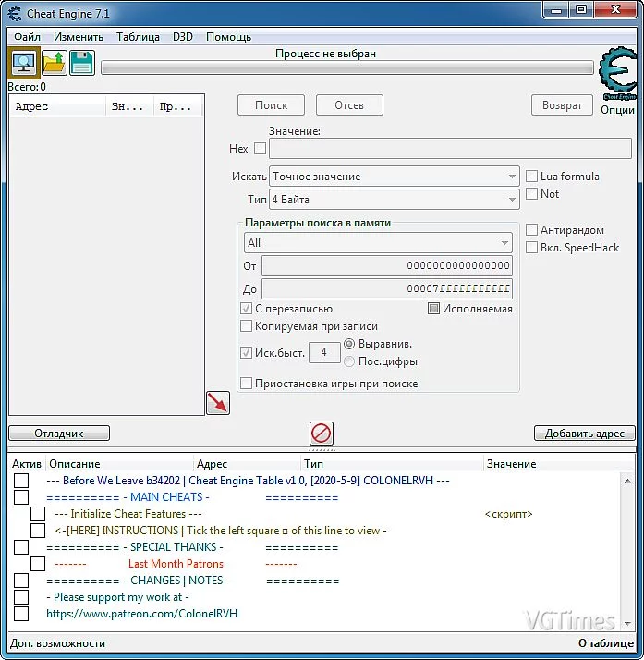This screenshot has height=660, width=644.
Task: Click the Актив. column header
Action: (28, 464)
